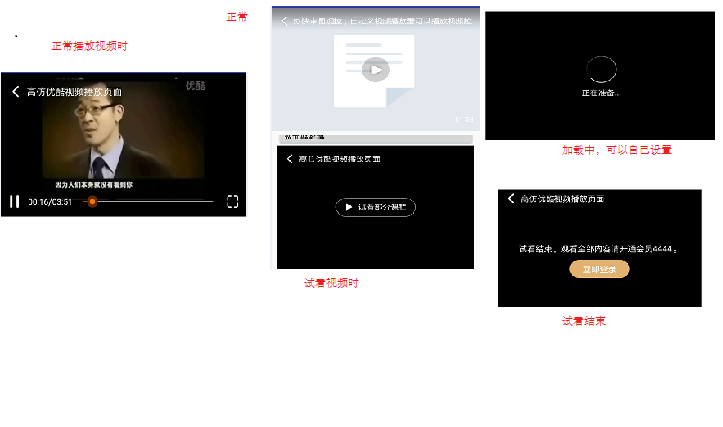Click the 正在准备 loading text

coord(600,93)
